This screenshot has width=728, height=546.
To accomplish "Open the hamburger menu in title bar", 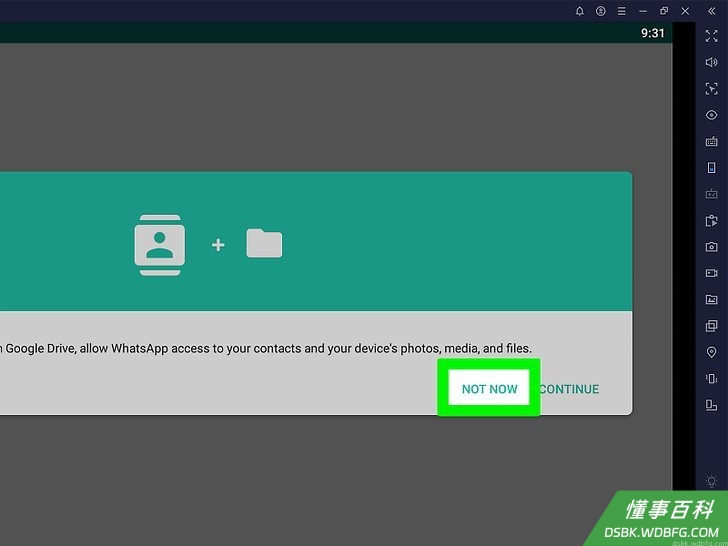I will click(x=621, y=11).
